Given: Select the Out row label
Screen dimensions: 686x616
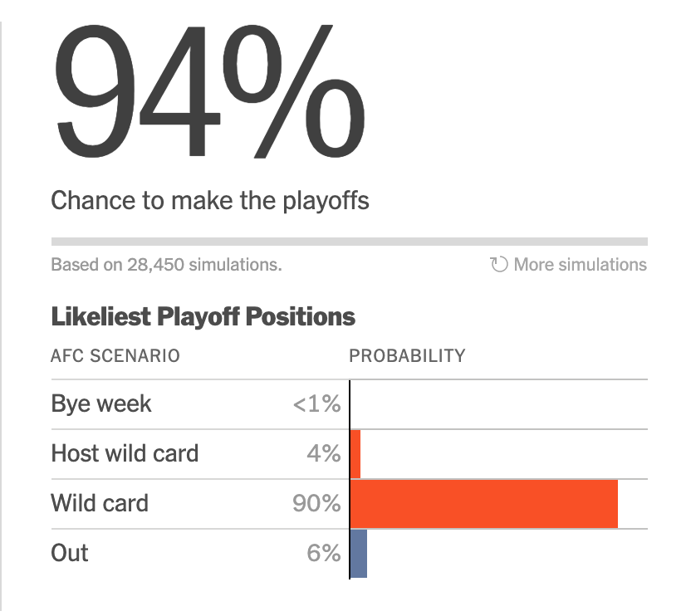Looking at the screenshot, I should pyautogui.click(x=70, y=553).
